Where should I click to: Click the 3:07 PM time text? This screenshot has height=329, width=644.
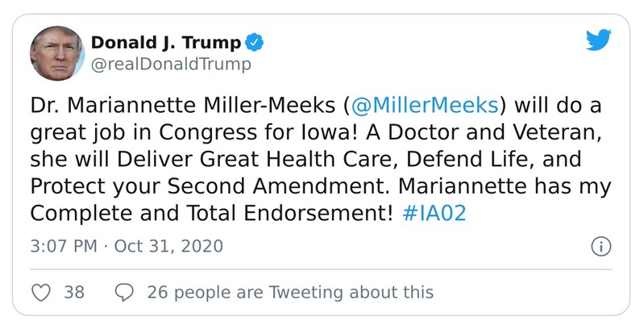click(x=64, y=246)
